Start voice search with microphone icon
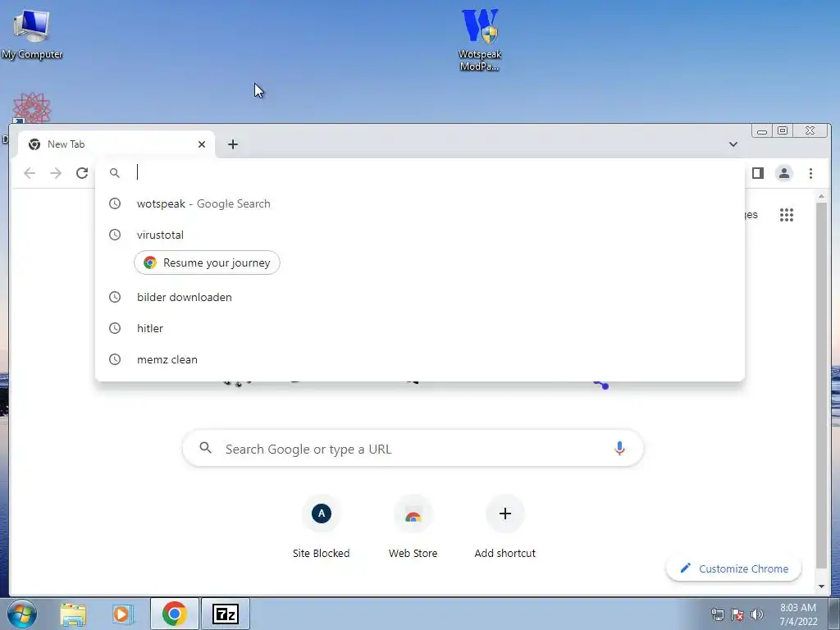 coord(619,449)
